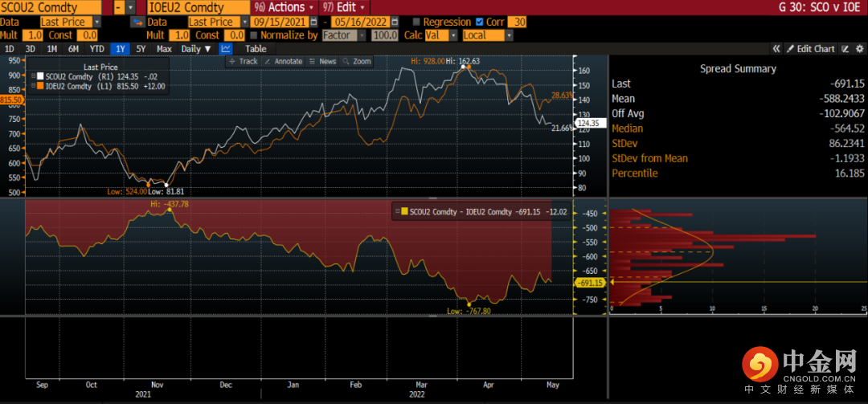Open the Factor normalize dropdown

[362, 35]
